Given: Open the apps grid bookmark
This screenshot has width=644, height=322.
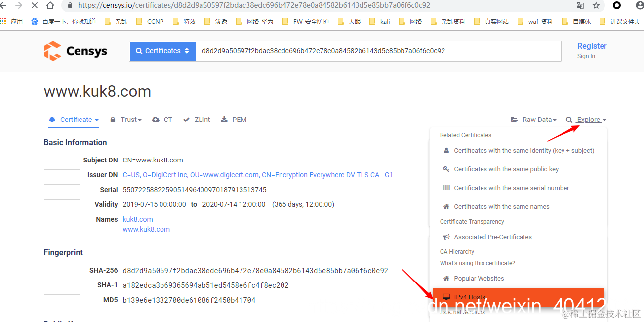Looking at the screenshot, I should (12, 21).
